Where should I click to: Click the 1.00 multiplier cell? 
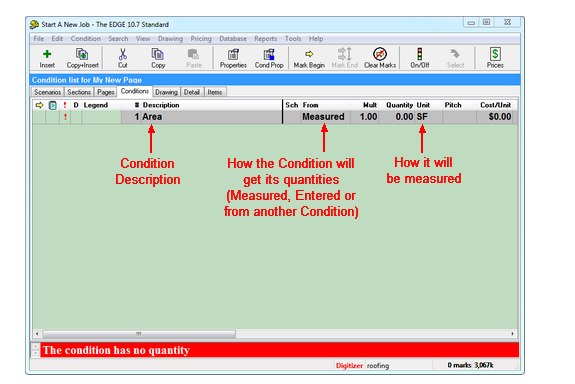(365, 117)
